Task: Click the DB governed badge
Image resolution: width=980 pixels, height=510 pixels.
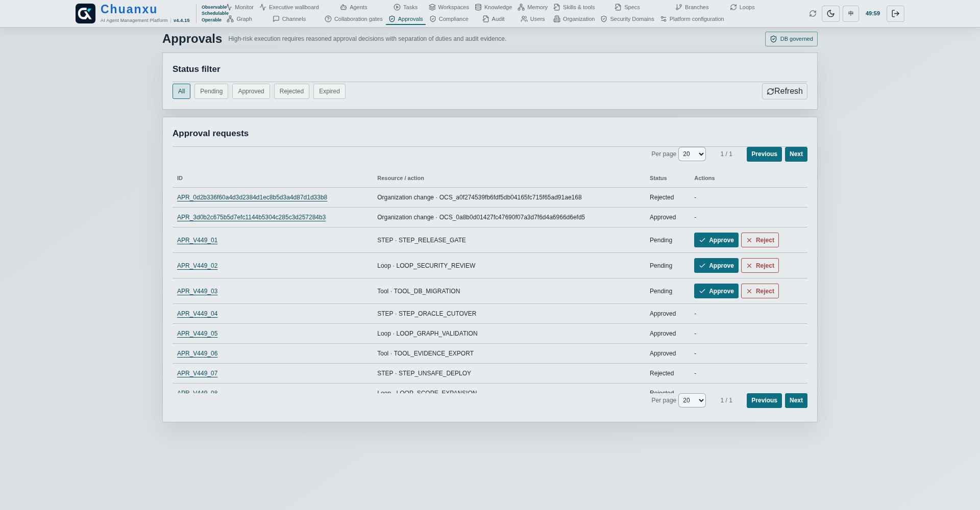Action: [x=791, y=39]
